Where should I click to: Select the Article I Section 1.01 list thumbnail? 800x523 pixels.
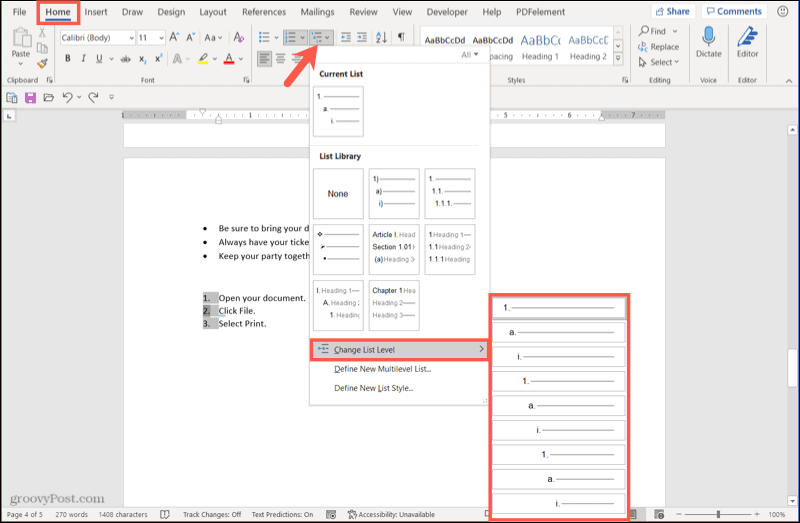(x=394, y=250)
